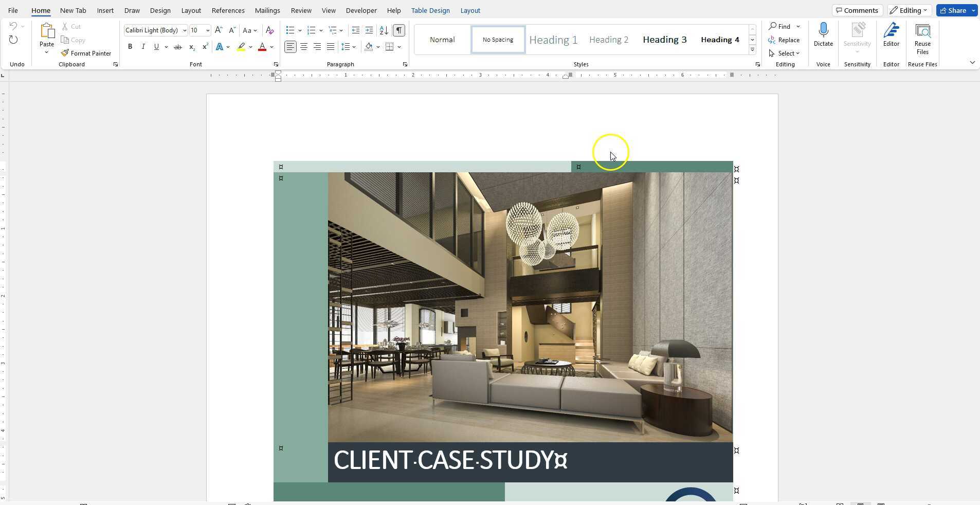Click inside the font name box

tap(152, 30)
